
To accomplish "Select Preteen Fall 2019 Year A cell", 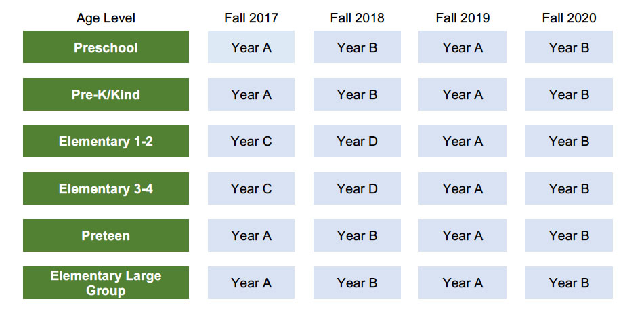I will pos(463,235).
